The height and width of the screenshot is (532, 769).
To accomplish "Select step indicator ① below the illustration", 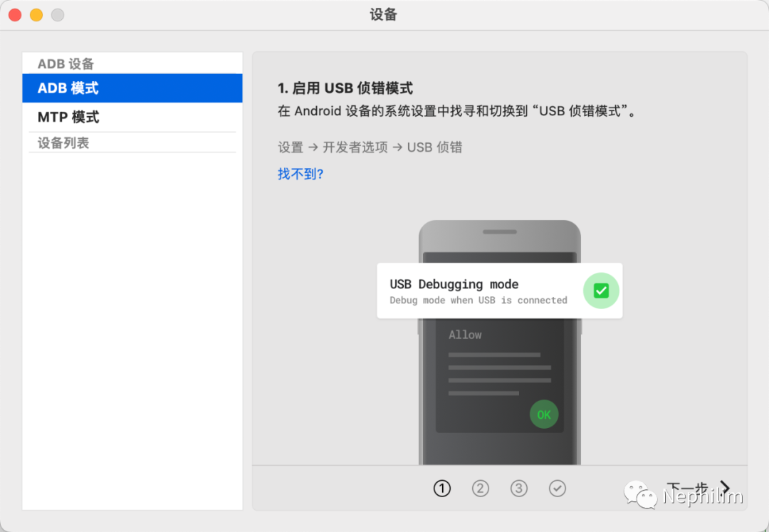I will 442,489.
